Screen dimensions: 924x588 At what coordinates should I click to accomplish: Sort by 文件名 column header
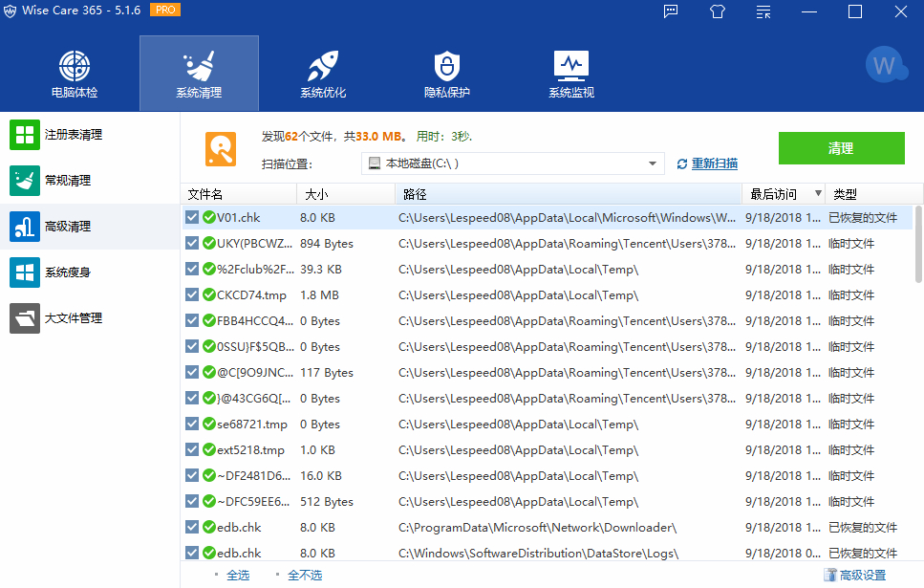click(239, 194)
